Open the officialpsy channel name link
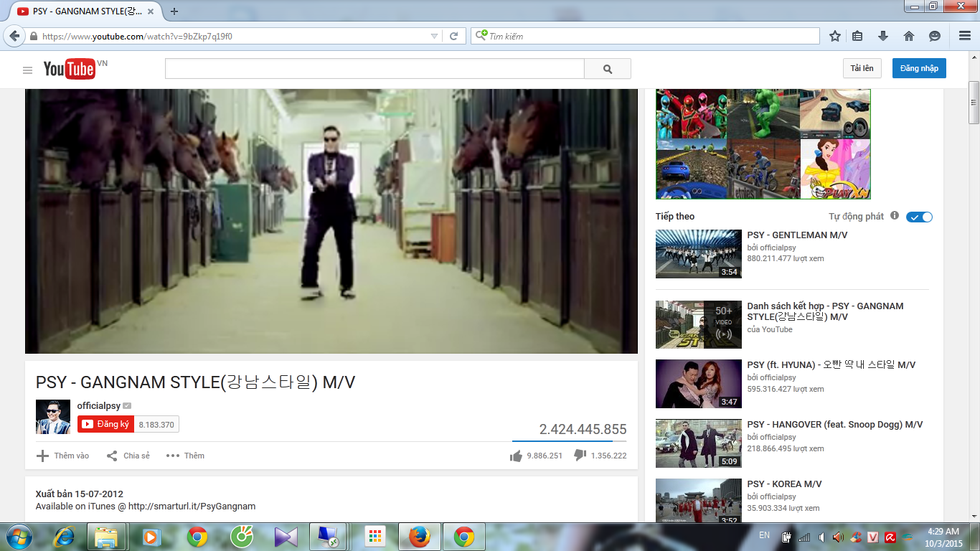 [x=99, y=406]
